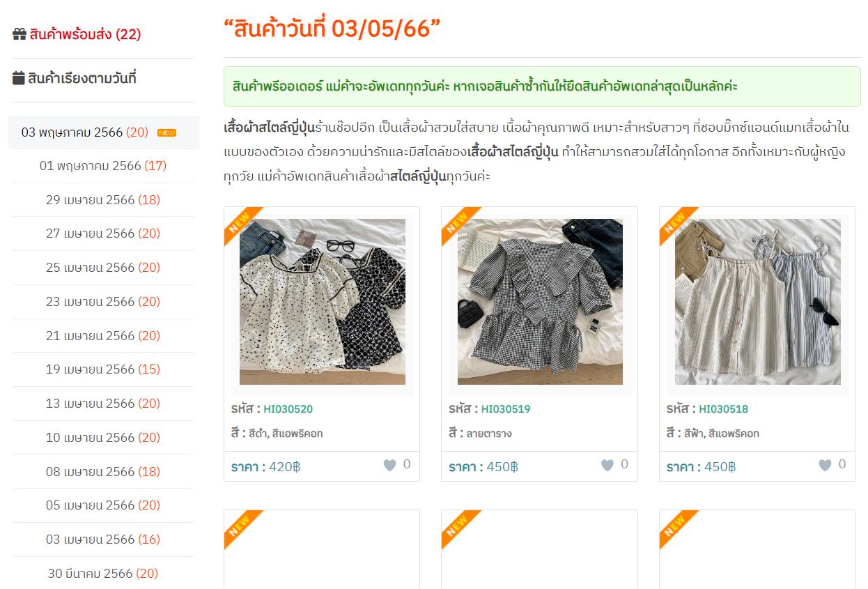Click the NEW ribbon on product HI030520
This screenshot has height=589, width=868.
click(241, 224)
